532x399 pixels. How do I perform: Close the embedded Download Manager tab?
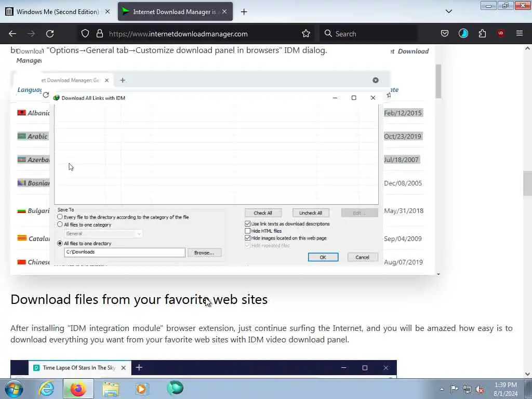(x=107, y=80)
